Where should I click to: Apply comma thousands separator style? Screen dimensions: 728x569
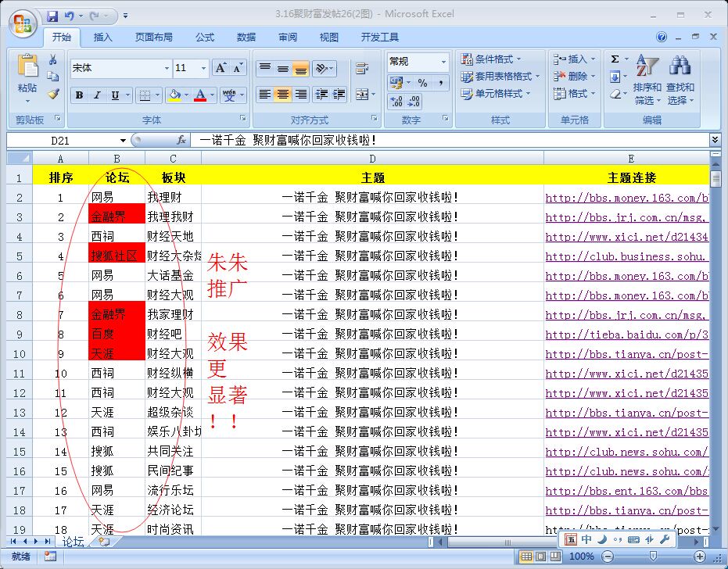point(440,83)
